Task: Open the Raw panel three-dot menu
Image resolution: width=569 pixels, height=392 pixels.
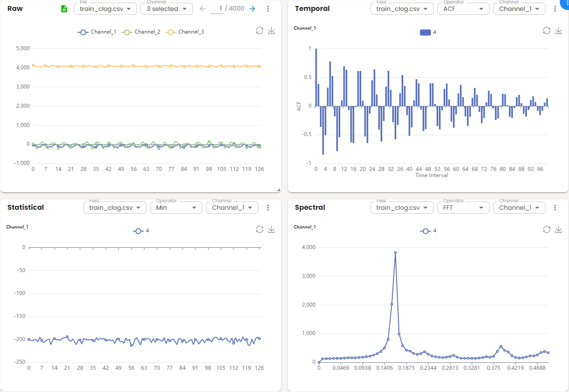Action: click(268, 9)
